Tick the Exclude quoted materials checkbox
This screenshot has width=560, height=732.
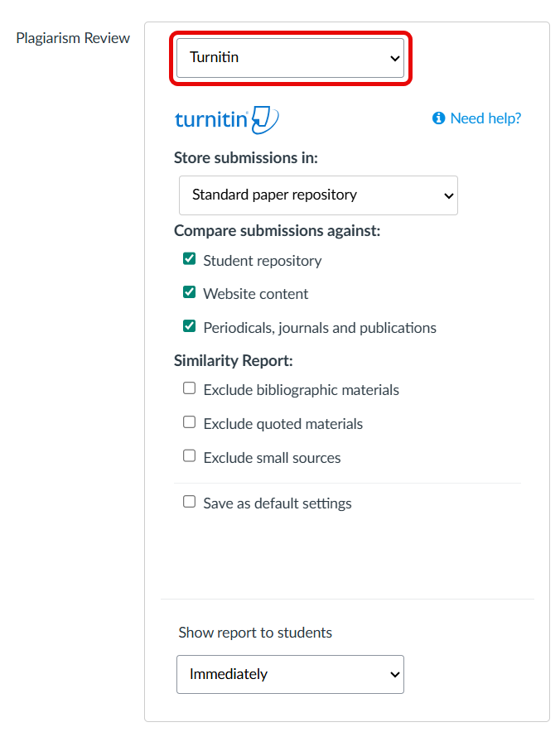[x=190, y=422]
